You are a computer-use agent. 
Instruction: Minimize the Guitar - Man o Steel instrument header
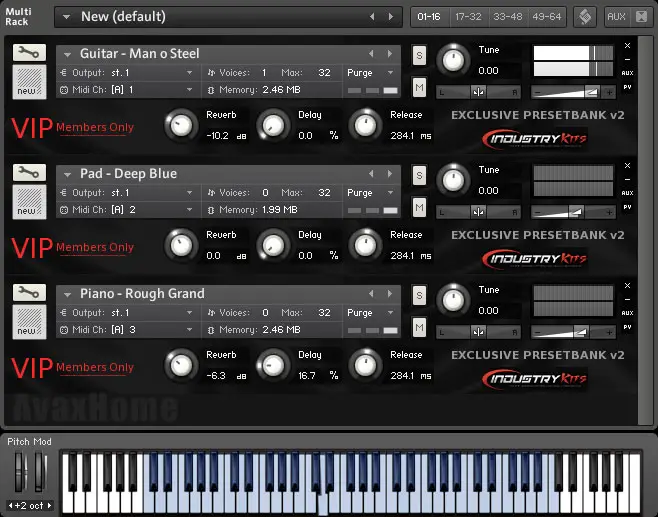coord(627,59)
